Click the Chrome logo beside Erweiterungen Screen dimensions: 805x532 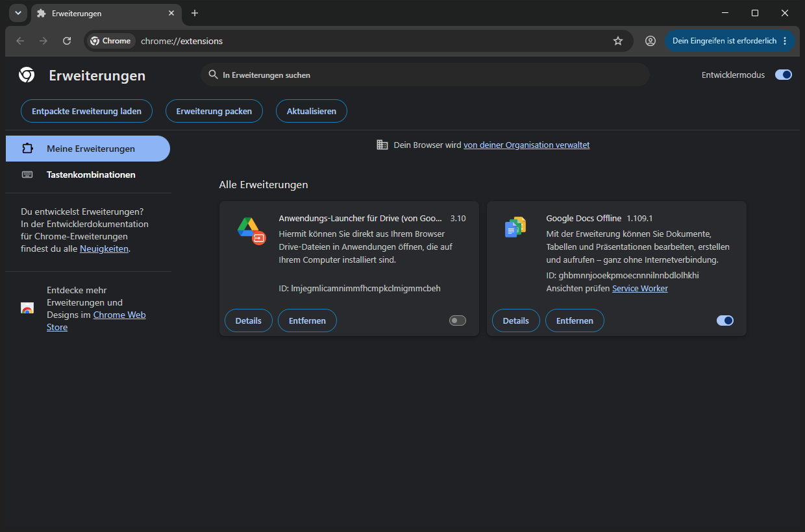click(27, 75)
